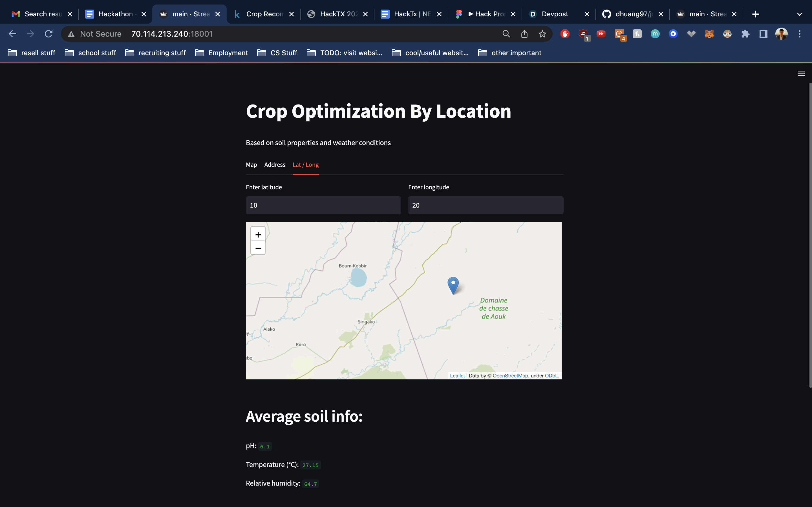The image size is (812, 507).
Task: Switch to the Map tab
Action: [251, 165]
